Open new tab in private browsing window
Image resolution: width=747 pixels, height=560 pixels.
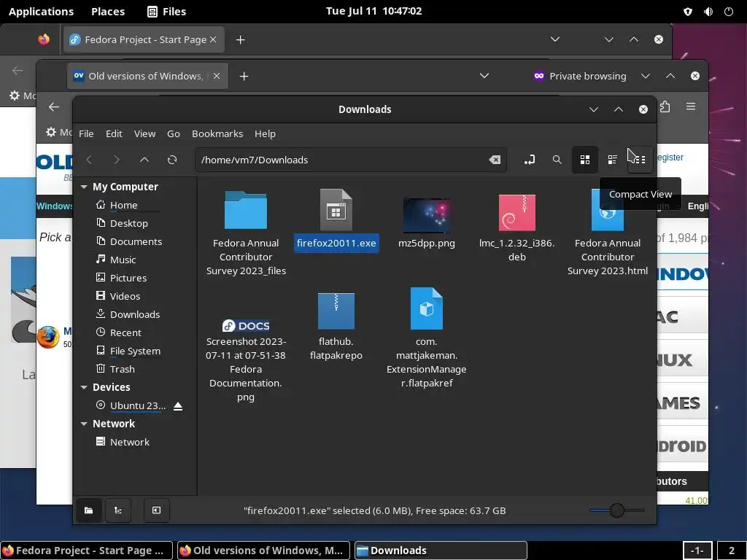coord(244,76)
